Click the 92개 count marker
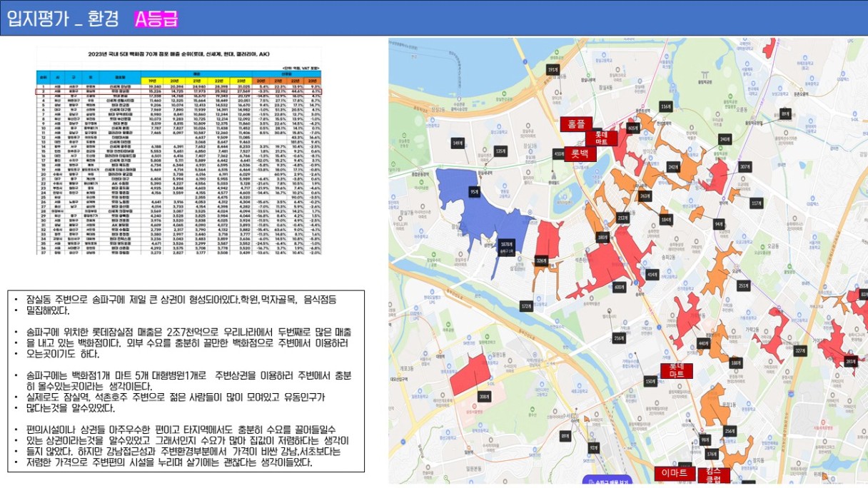This screenshot has height=488, width=868. [x=592, y=447]
